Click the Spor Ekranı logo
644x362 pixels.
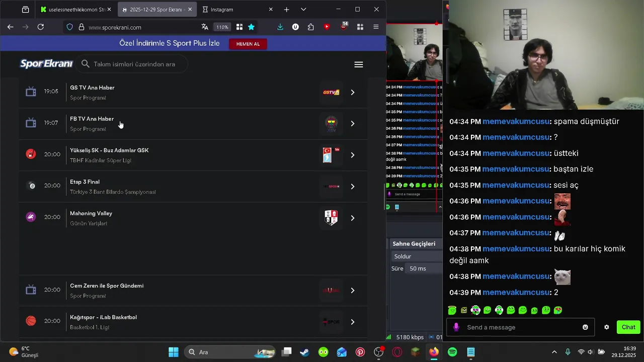click(x=46, y=64)
